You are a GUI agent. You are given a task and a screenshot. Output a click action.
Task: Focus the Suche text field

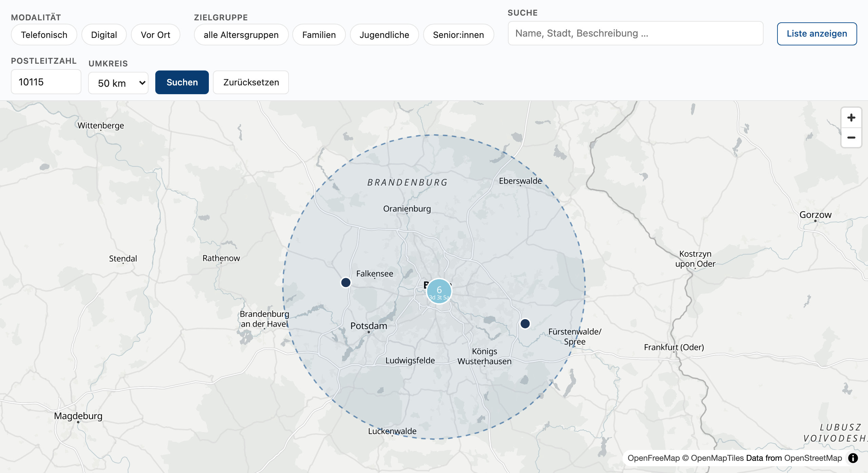coord(635,33)
